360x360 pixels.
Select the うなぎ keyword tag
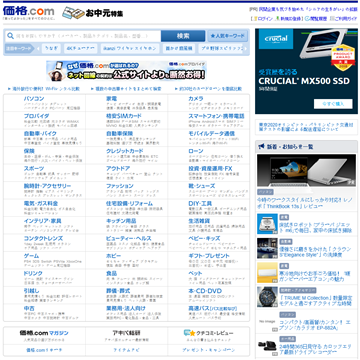tap(51, 49)
